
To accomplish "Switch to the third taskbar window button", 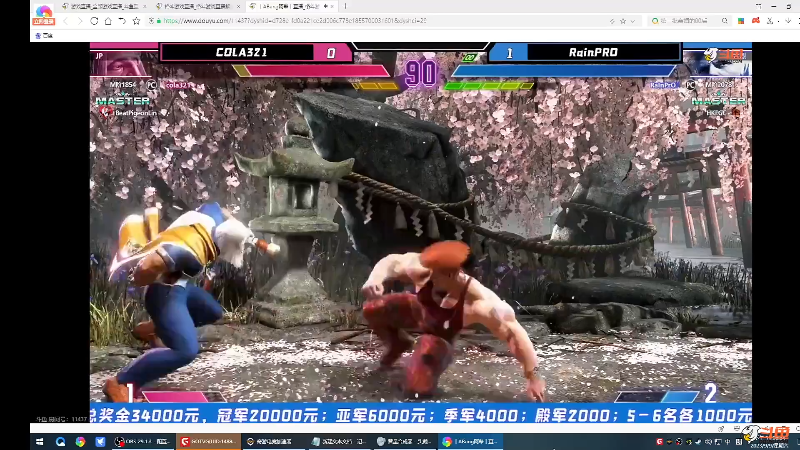I will click(273, 441).
